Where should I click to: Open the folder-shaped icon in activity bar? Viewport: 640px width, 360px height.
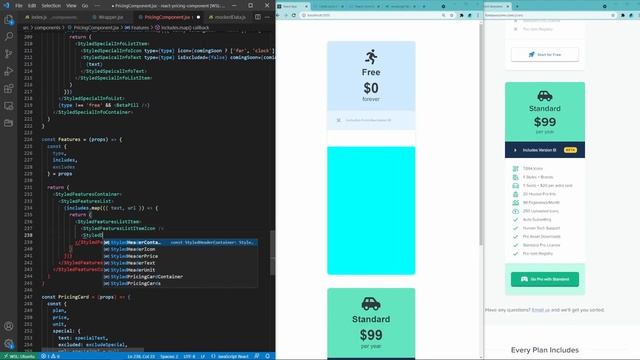click(9, 123)
